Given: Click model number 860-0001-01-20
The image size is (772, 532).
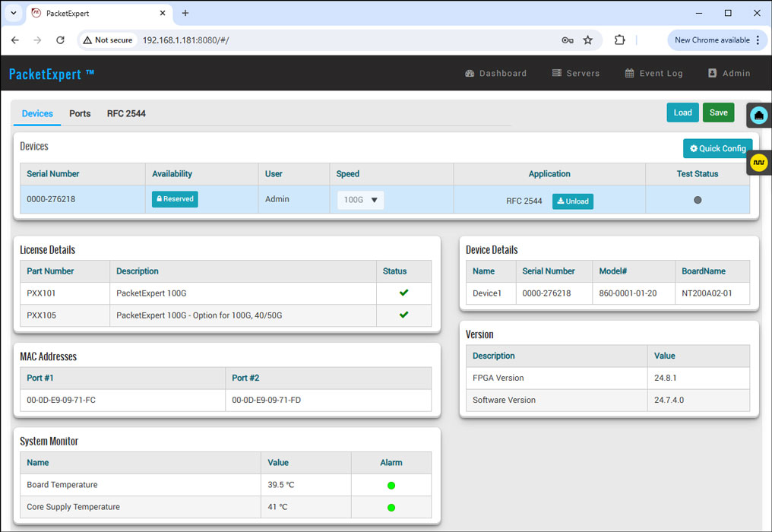Looking at the screenshot, I should [628, 293].
